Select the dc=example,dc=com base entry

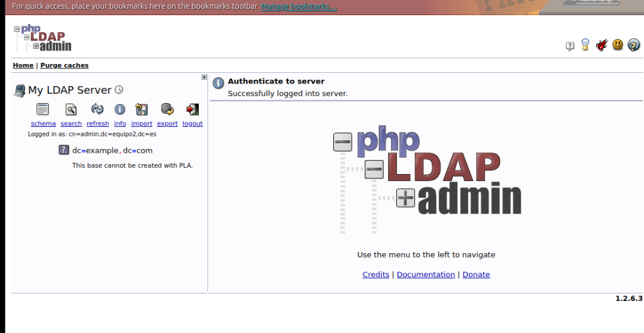pos(112,150)
